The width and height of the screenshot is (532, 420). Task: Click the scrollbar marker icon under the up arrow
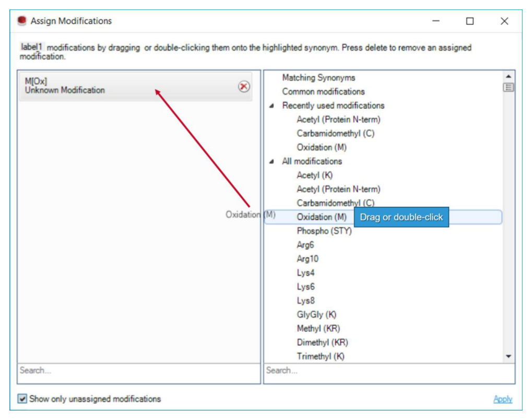pos(508,87)
